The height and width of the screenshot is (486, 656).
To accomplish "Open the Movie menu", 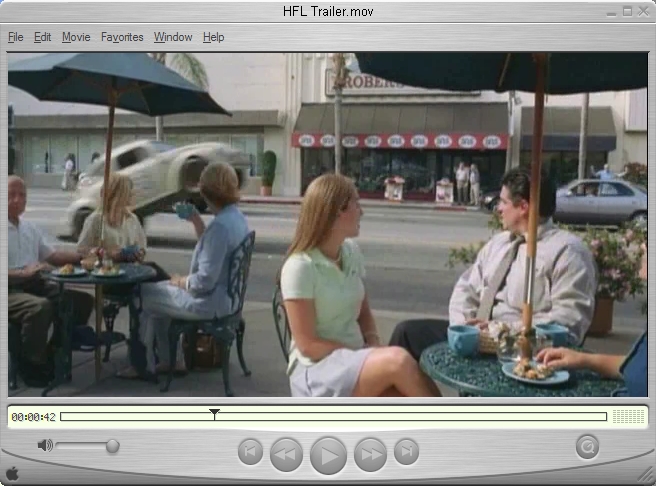I will coord(76,37).
